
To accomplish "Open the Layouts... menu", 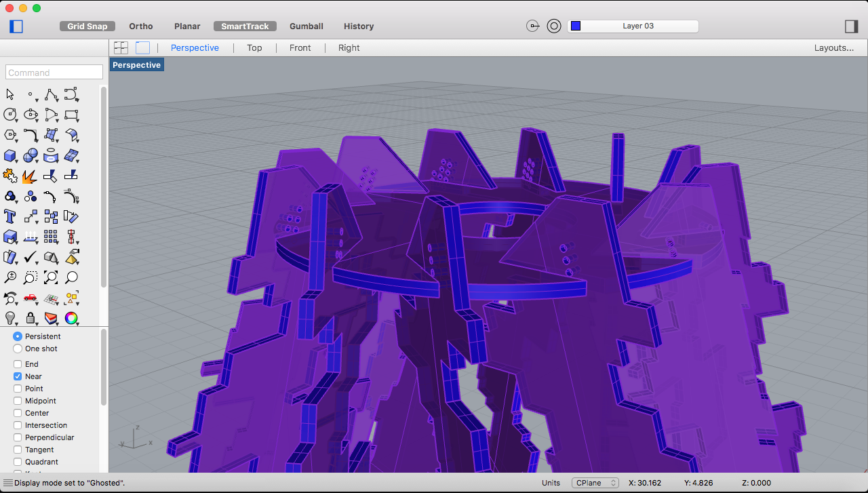I will tap(834, 48).
